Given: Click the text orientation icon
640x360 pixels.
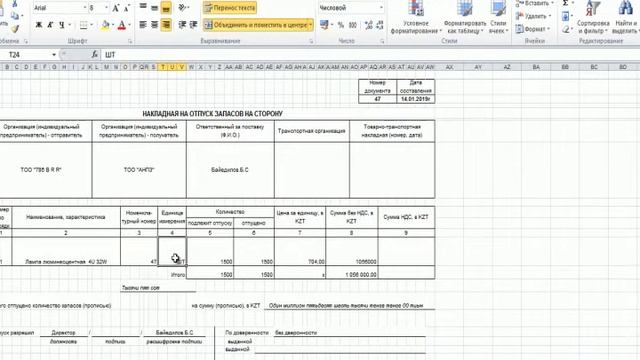Looking at the screenshot, I should coord(183,7).
